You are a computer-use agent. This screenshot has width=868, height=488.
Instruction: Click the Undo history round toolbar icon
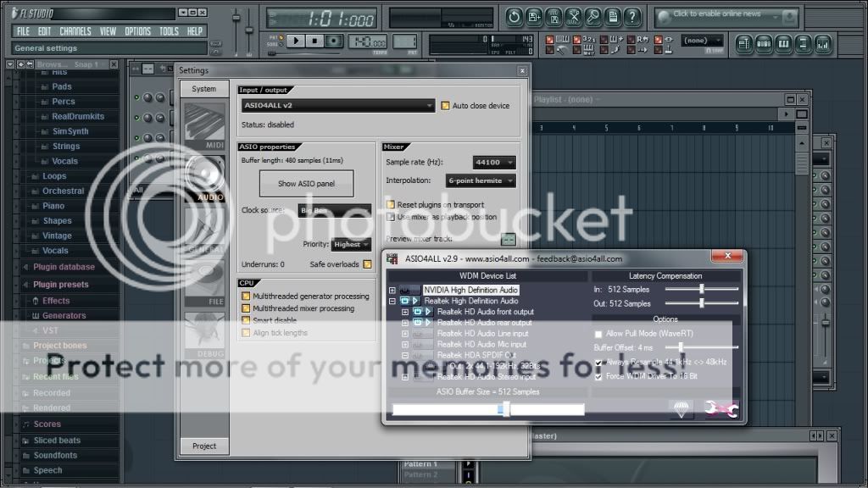pyautogui.click(x=515, y=17)
